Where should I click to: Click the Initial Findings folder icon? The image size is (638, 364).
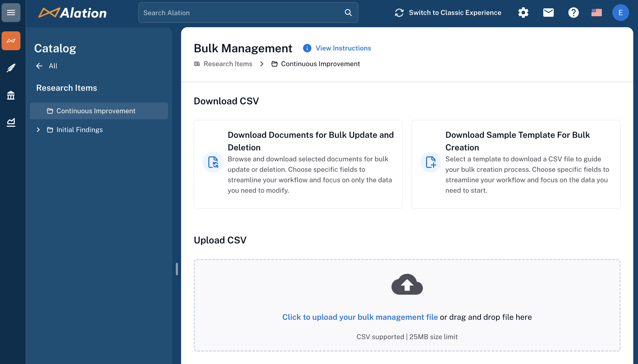50,130
